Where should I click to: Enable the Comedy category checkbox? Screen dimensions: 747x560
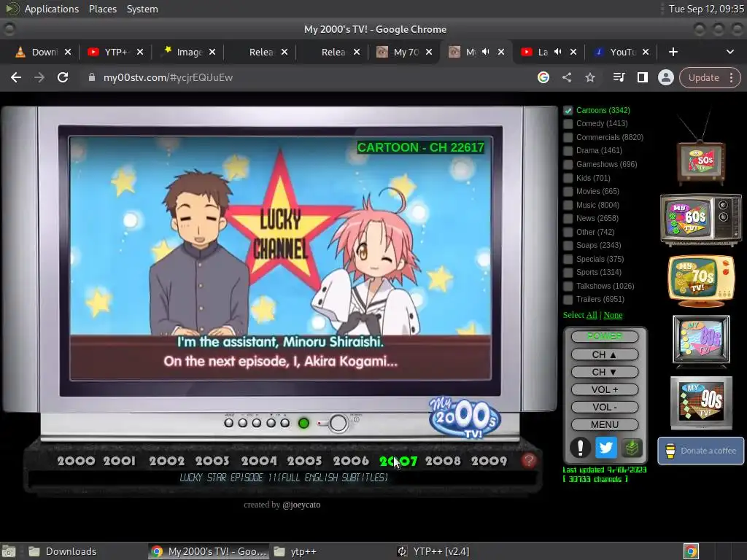click(568, 124)
